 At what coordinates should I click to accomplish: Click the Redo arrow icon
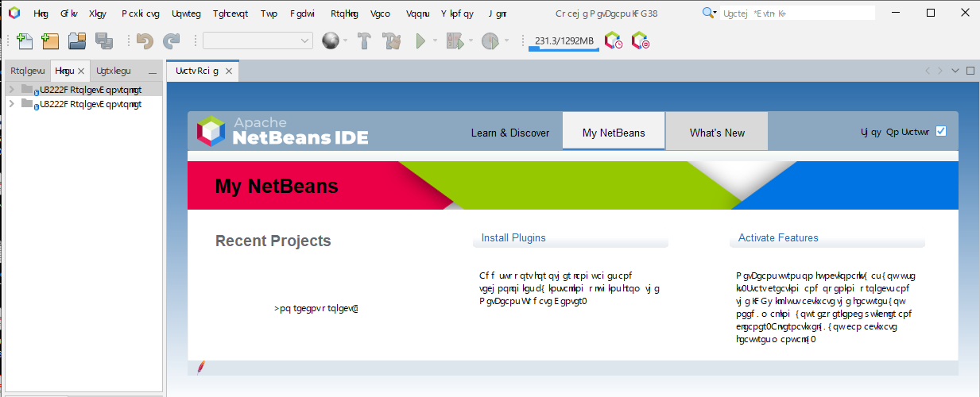click(171, 41)
